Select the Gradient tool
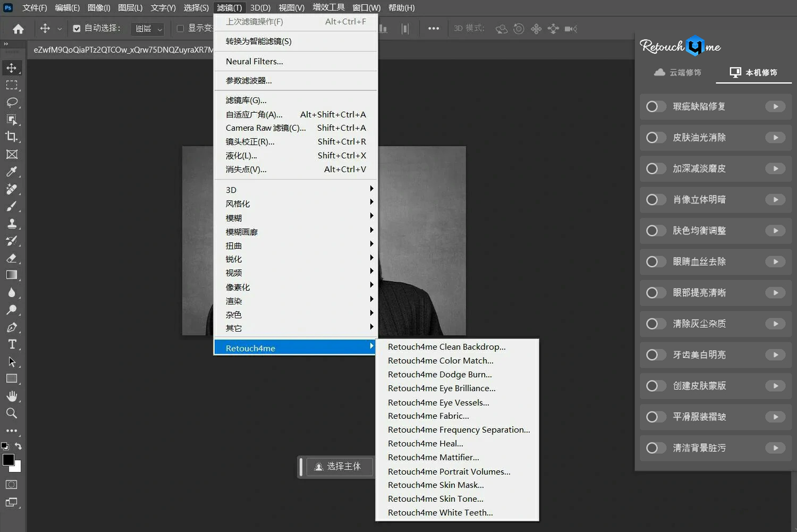Viewport: 797px width, 532px height. click(12, 275)
